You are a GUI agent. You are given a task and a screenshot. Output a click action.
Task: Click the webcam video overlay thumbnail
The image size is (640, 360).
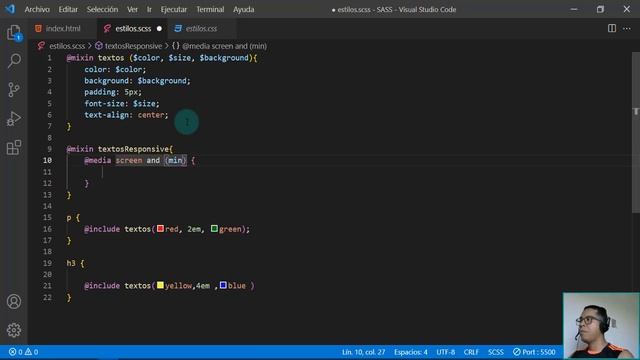(x=601, y=326)
